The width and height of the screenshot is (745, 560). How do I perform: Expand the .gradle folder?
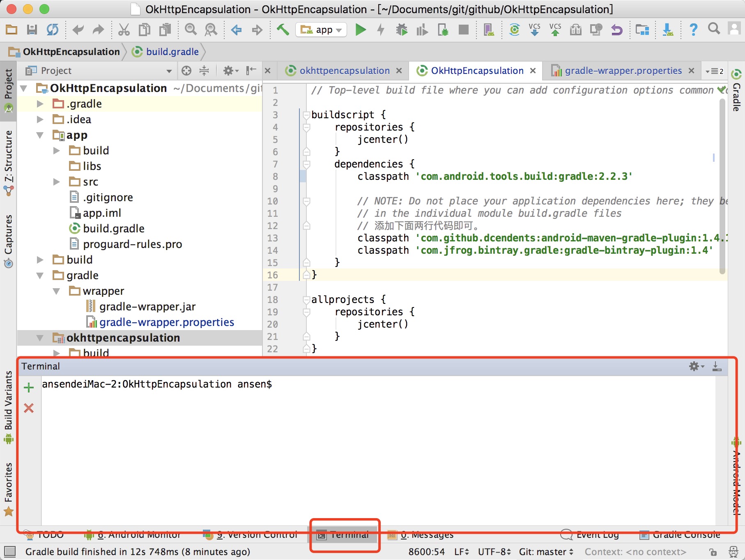[x=40, y=104]
